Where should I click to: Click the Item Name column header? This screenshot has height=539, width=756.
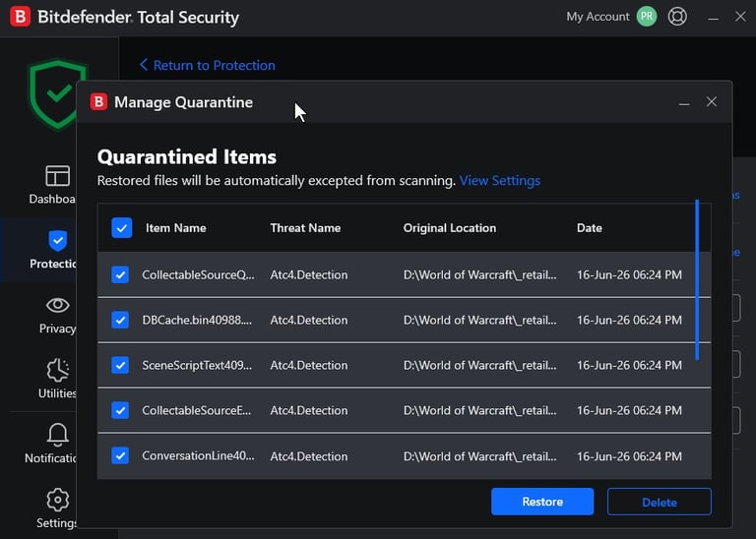[176, 228]
